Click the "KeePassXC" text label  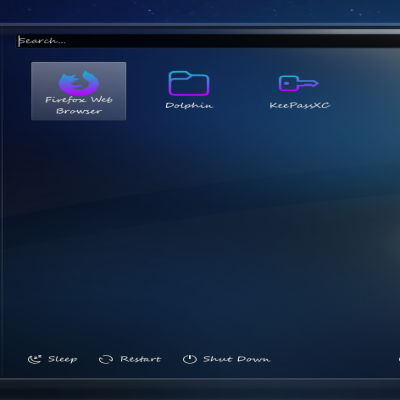point(299,105)
